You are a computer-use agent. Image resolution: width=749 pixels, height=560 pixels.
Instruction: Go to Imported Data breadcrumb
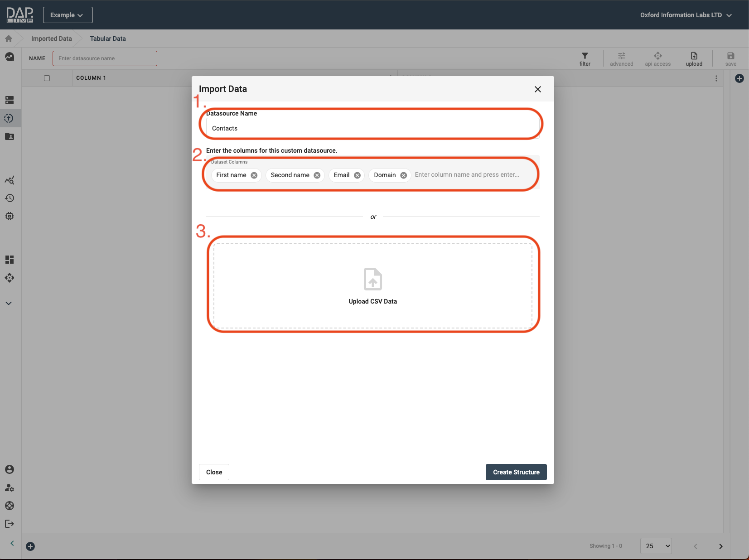tap(51, 39)
